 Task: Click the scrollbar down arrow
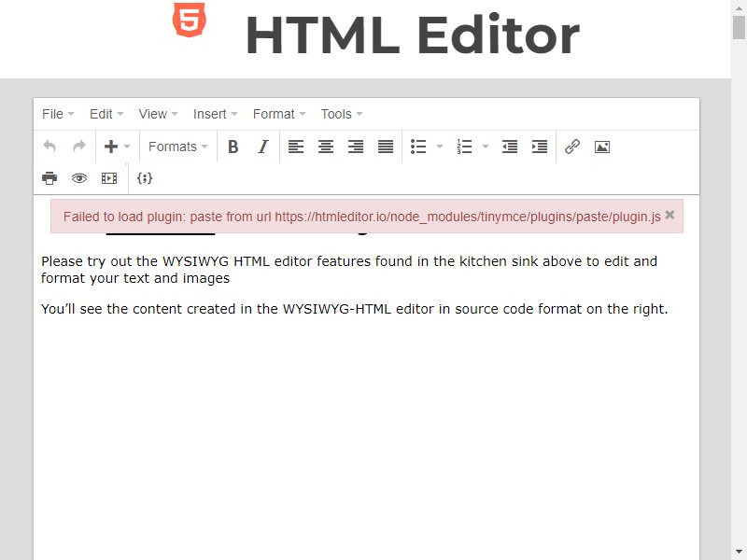(x=739, y=553)
